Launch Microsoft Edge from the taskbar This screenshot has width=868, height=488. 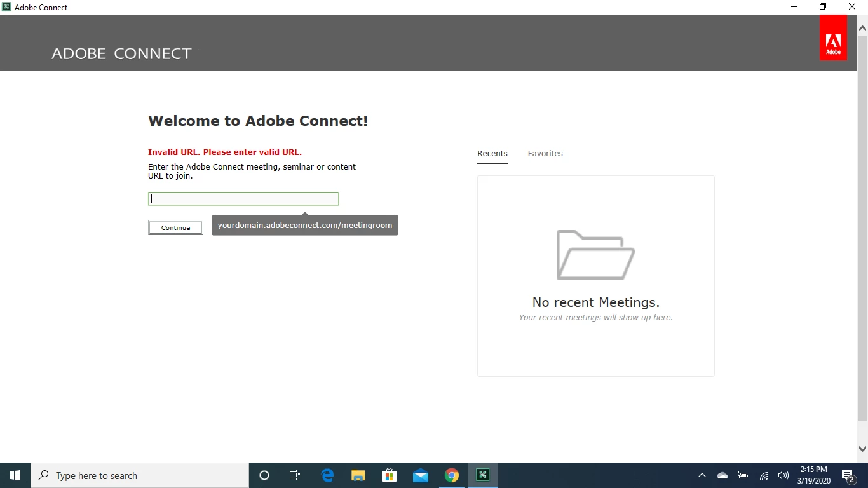pyautogui.click(x=327, y=475)
